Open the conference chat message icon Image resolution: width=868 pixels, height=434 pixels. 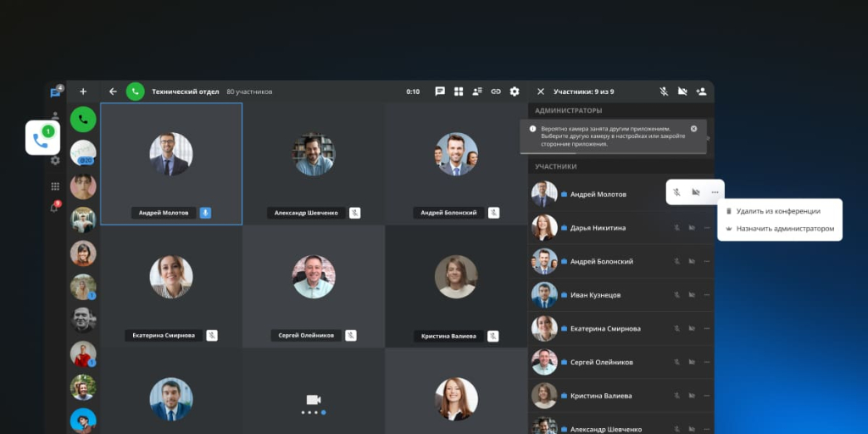pos(440,92)
